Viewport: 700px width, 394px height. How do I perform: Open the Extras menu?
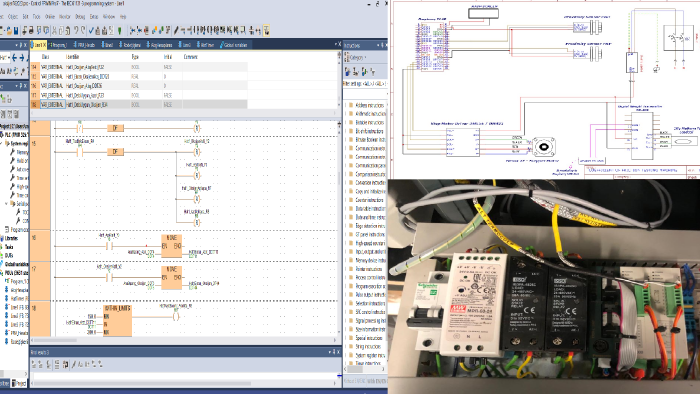pos(94,17)
